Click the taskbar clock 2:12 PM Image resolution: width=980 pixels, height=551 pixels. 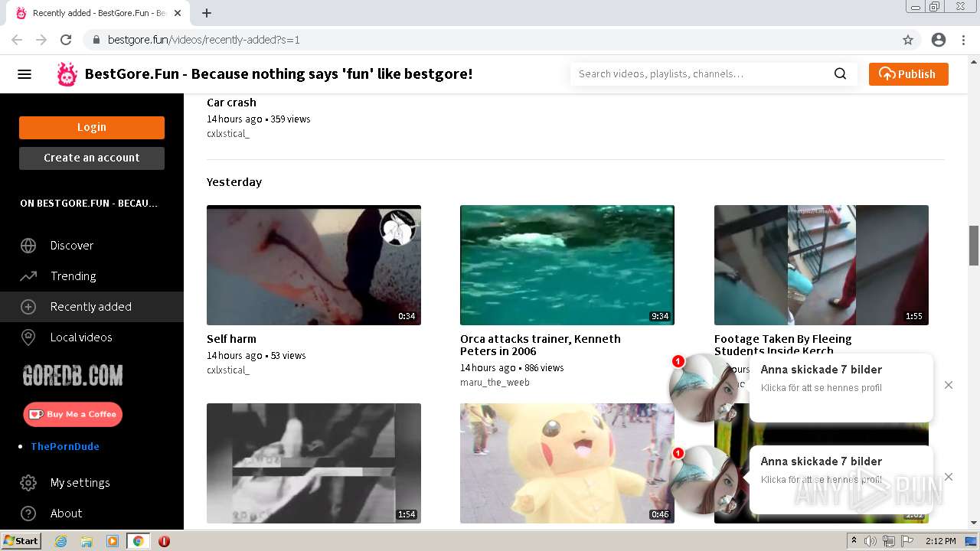[x=940, y=541]
